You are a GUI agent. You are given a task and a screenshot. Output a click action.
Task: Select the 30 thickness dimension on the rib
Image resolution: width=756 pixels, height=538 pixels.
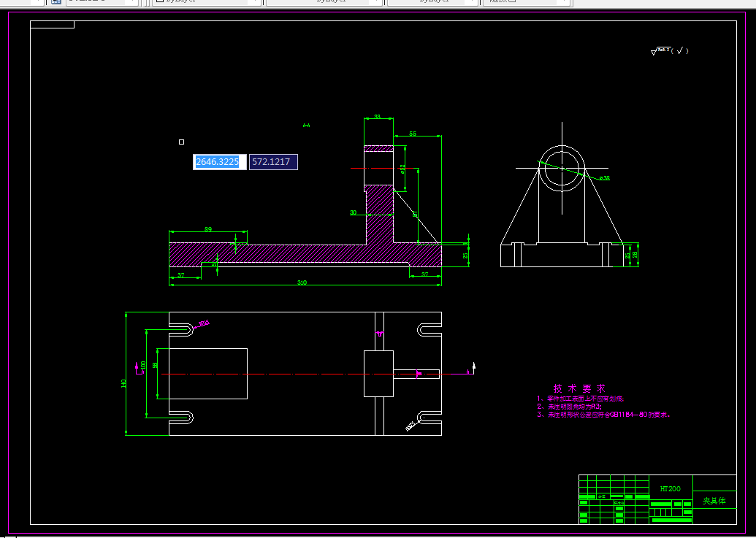pos(353,212)
